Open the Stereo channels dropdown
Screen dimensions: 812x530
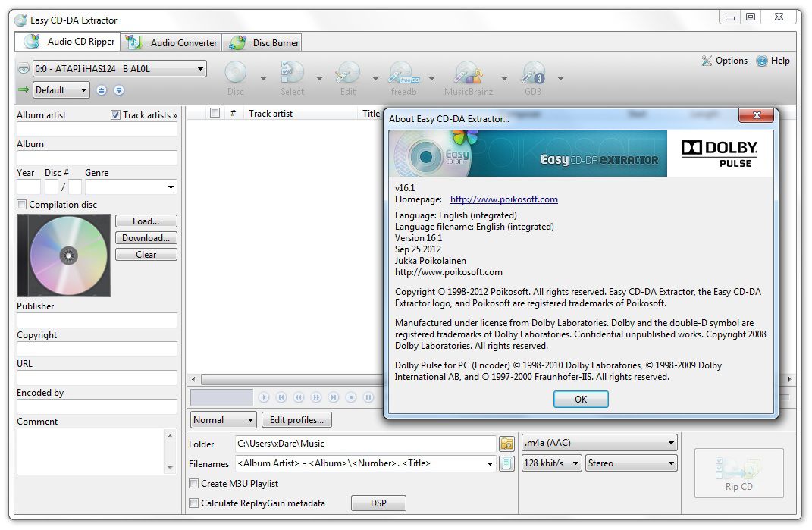pyautogui.click(x=632, y=463)
